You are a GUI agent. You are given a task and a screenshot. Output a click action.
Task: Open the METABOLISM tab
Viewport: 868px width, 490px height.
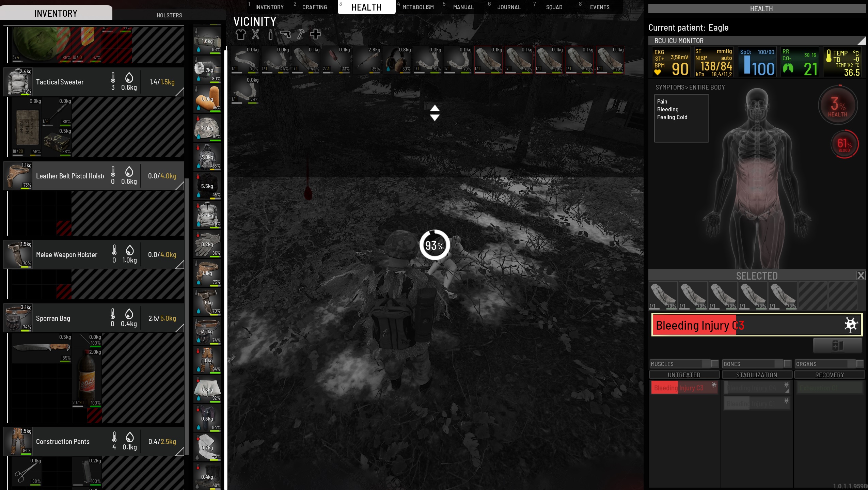(x=418, y=7)
